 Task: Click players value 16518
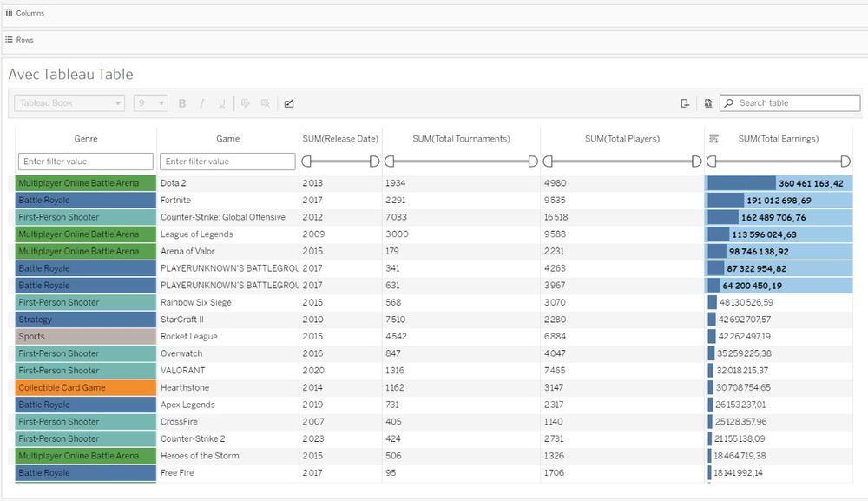[x=556, y=218]
